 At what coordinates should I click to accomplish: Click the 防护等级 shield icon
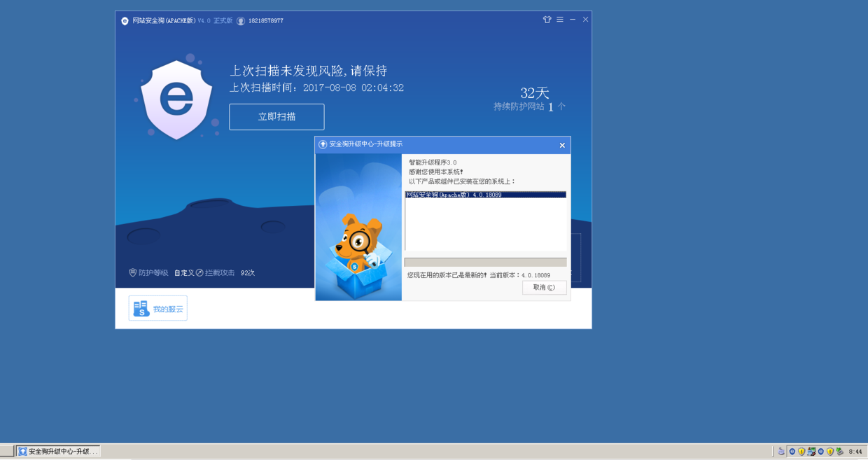(132, 272)
